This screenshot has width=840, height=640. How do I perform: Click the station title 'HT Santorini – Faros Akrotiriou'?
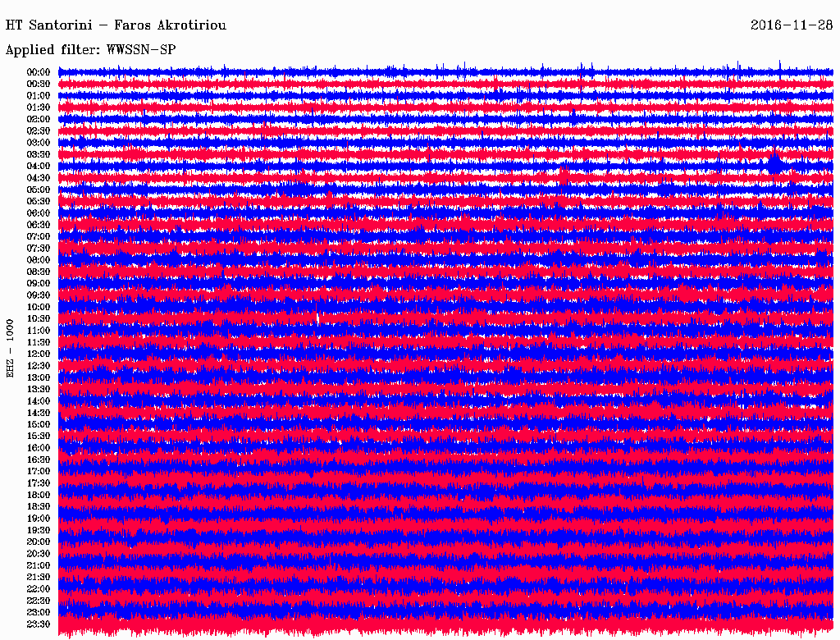116,25
